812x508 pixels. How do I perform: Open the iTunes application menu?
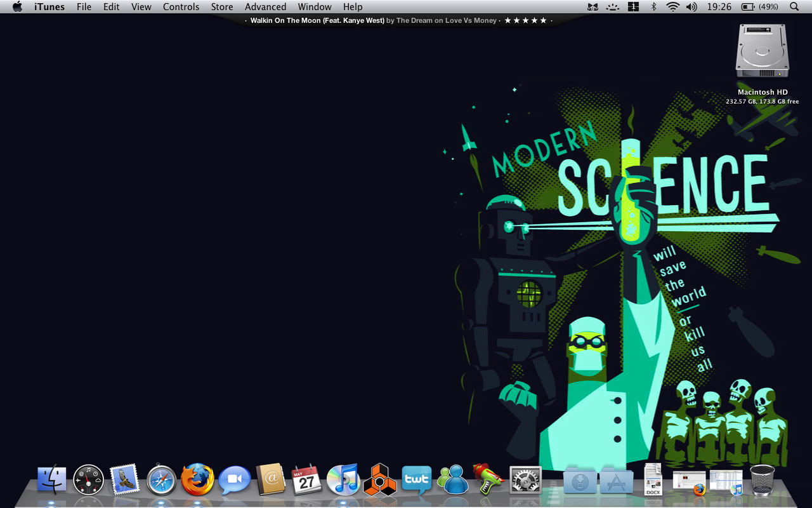click(x=49, y=7)
